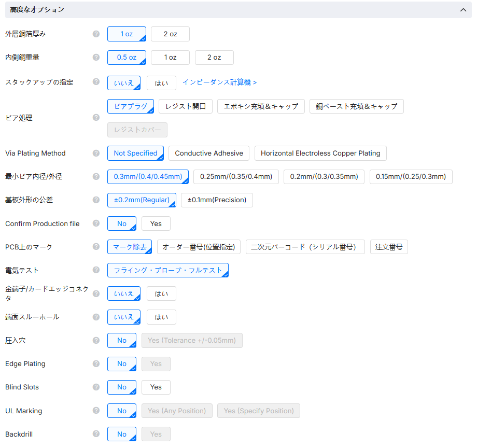Image resolution: width=477 pixels, height=448 pixels.
Task: Select 2 oz outer copper weight
Action: 170,34
